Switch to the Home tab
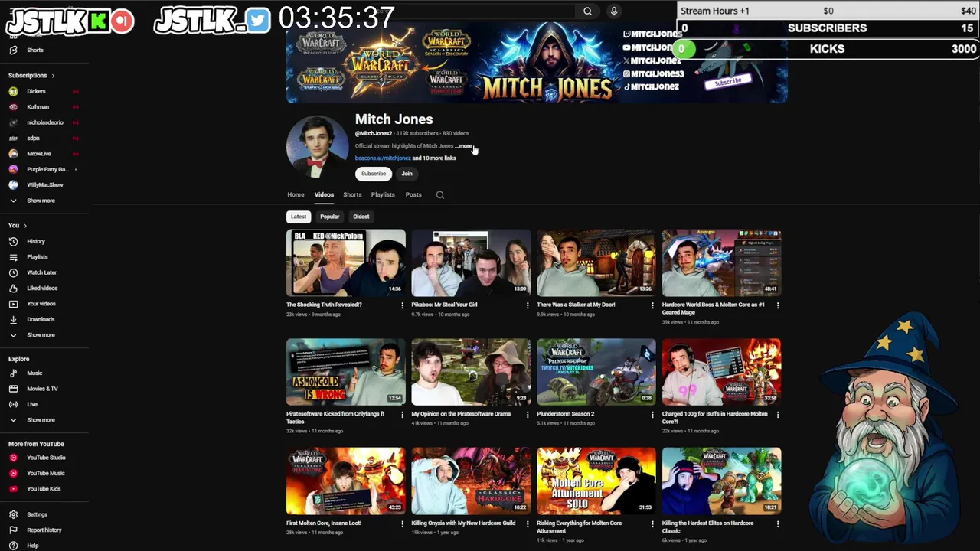Image resolution: width=980 pixels, height=551 pixels. pyautogui.click(x=296, y=195)
